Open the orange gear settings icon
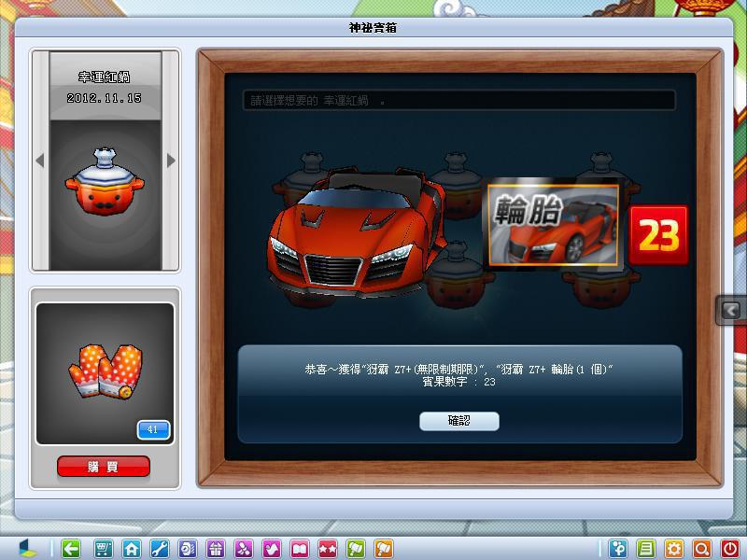747x560 pixels. [674, 549]
